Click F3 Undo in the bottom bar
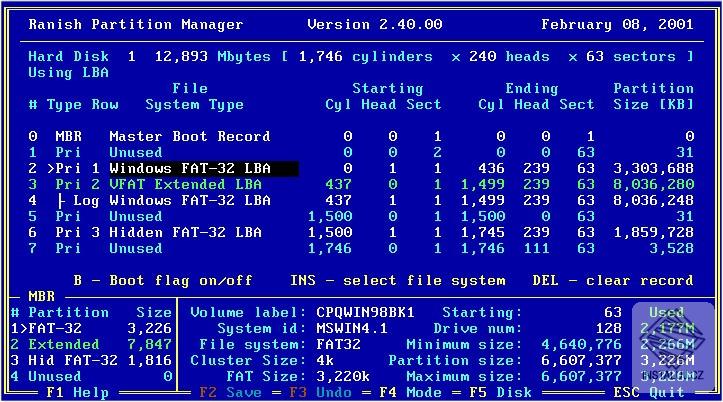Viewport: 723px width, 402px height. click(320, 393)
